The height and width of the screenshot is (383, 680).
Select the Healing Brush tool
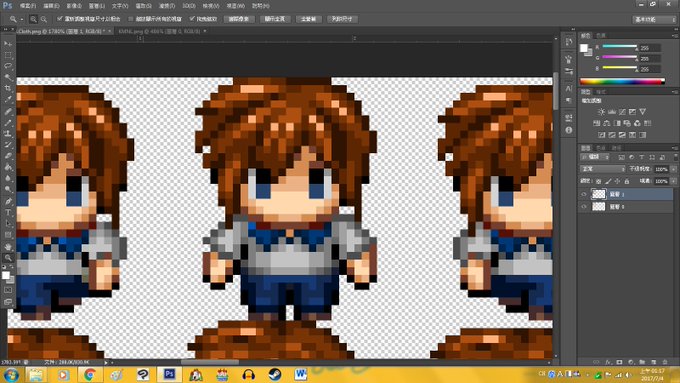[x=8, y=111]
